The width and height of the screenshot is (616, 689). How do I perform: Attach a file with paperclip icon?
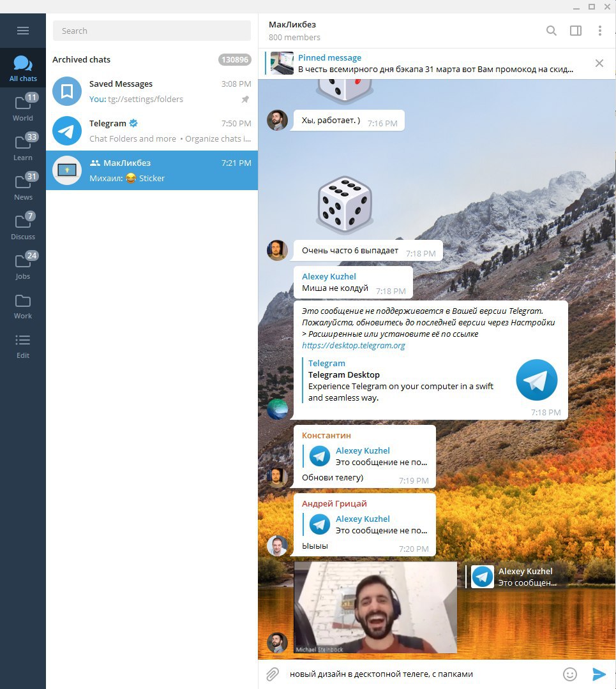point(273,674)
